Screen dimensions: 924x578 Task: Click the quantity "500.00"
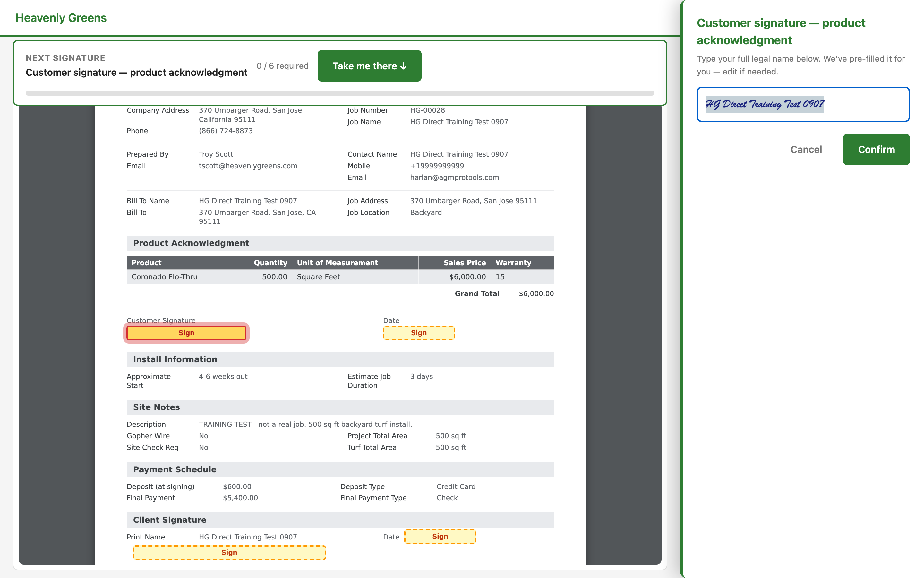coord(275,277)
